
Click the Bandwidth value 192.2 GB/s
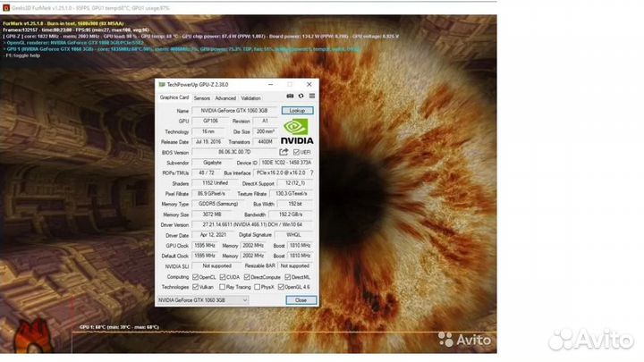291,215
